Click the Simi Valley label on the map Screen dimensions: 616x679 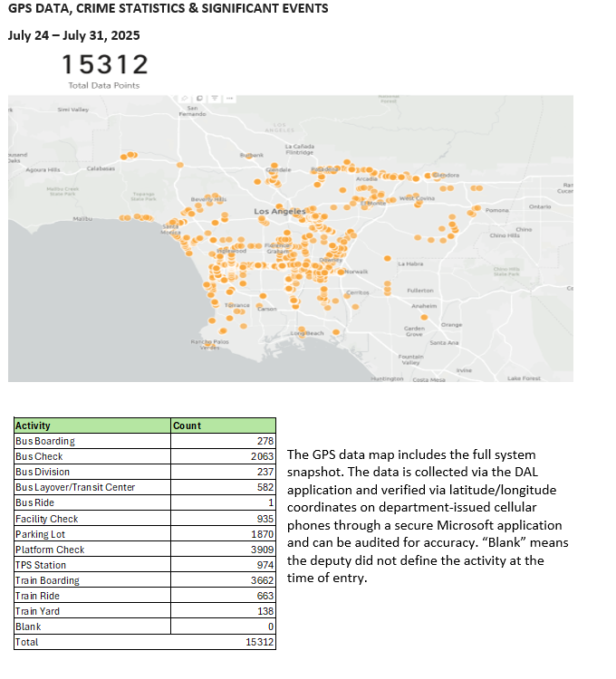pyautogui.click(x=71, y=110)
